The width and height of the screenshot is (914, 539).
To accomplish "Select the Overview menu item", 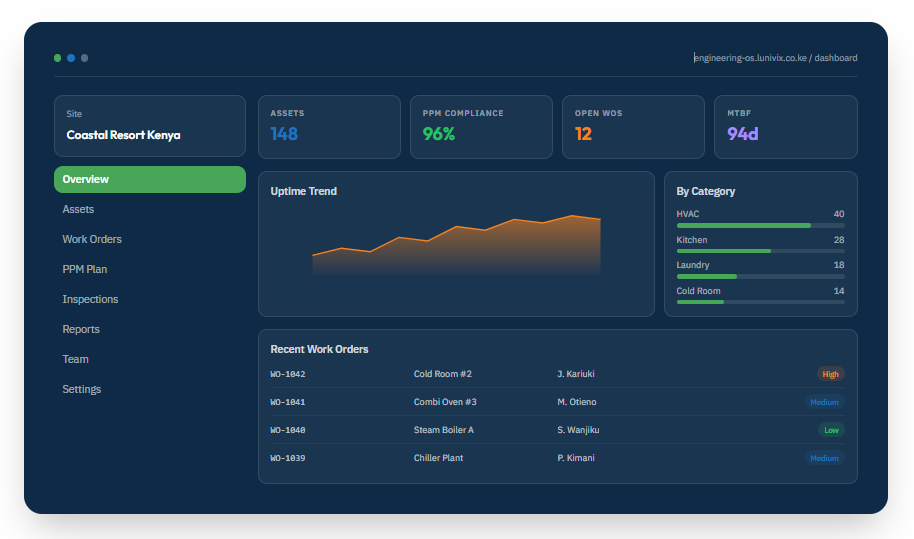I will tap(150, 179).
